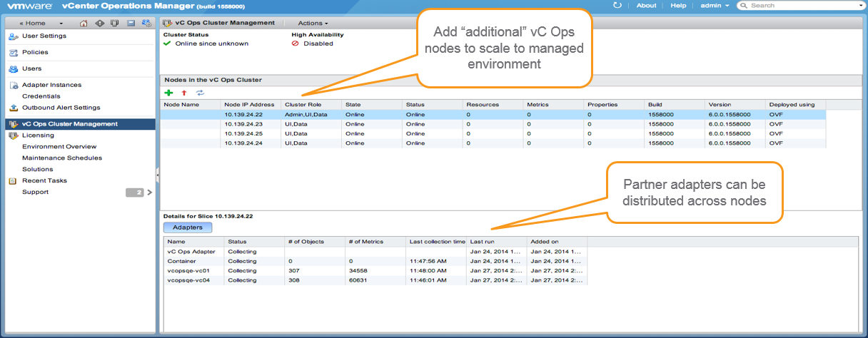Sort by Version column header

point(735,104)
